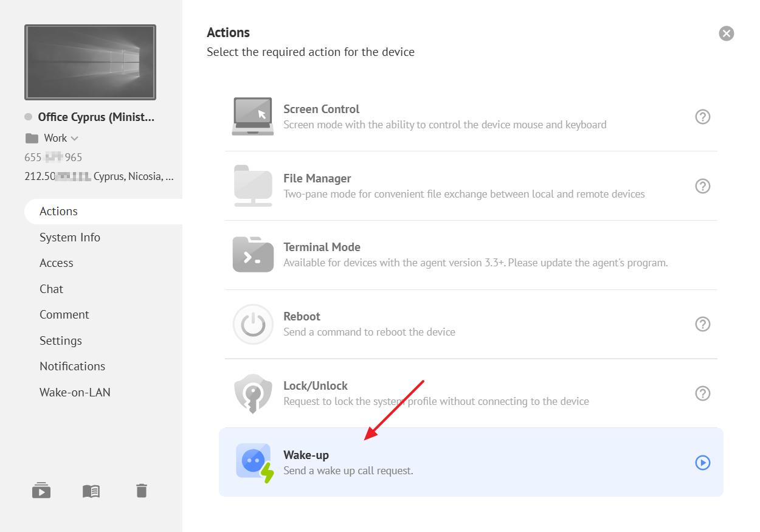Click the Wake-up socket icon
760x532 pixels.
[x=254, y=463]
